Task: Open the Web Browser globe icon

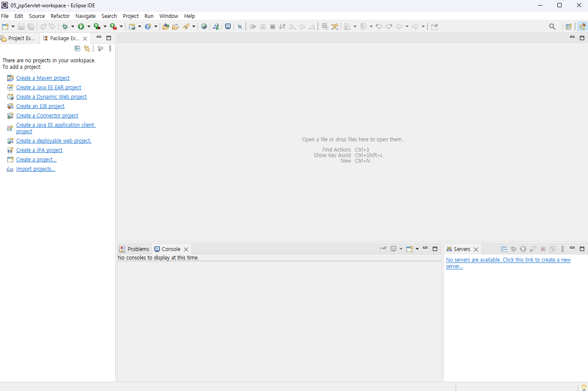Action: tap(204, 26)
